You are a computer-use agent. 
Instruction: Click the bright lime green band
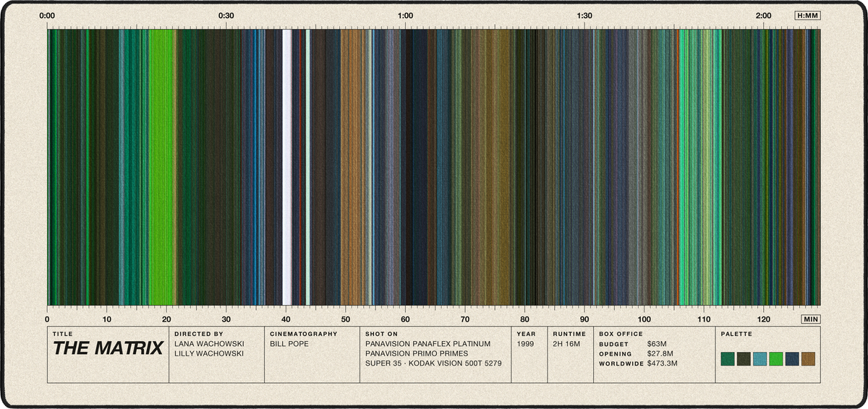click(x=161, y=167)
